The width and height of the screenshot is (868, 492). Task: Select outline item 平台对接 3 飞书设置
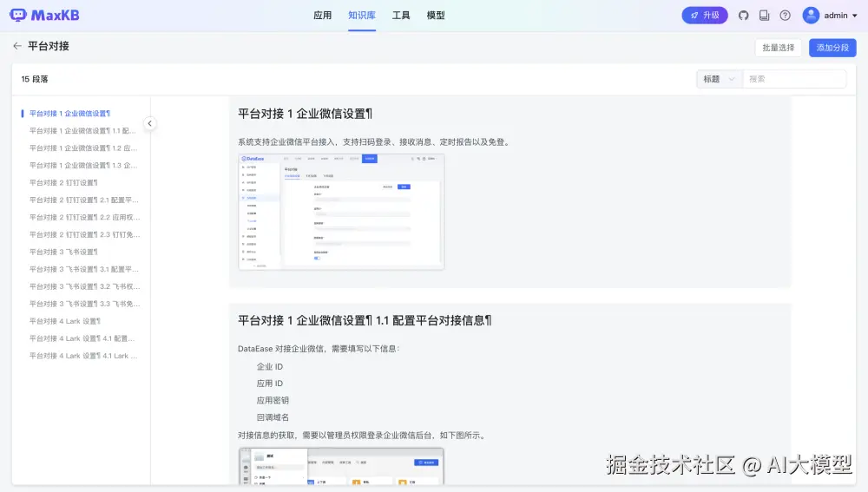pyautogui.click(x=63, y=252)
